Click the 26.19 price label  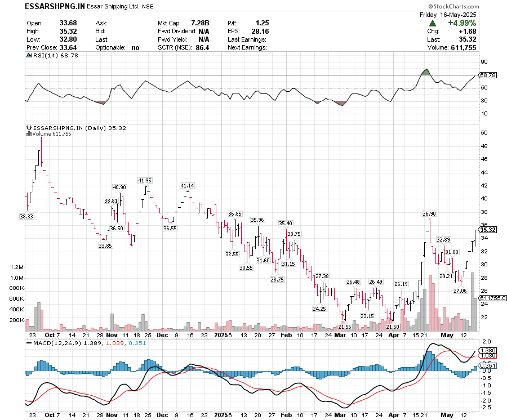[x=401, y=284]
